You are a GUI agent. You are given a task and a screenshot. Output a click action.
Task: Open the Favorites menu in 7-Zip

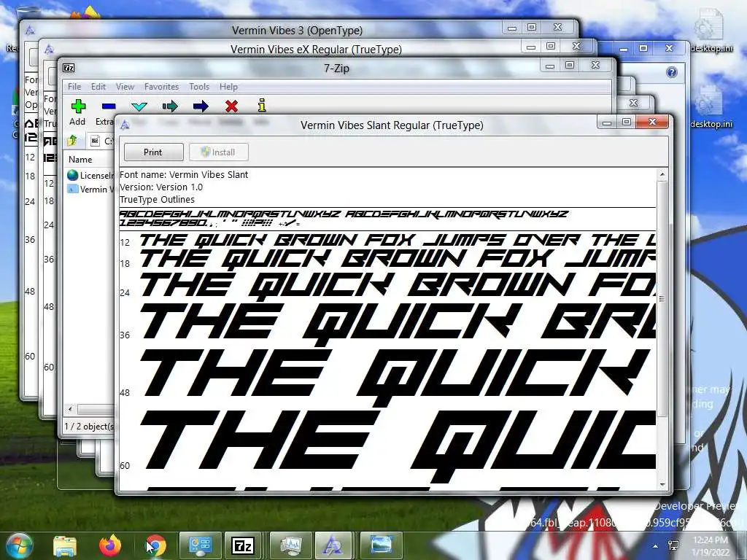click(x=161, y=87)
